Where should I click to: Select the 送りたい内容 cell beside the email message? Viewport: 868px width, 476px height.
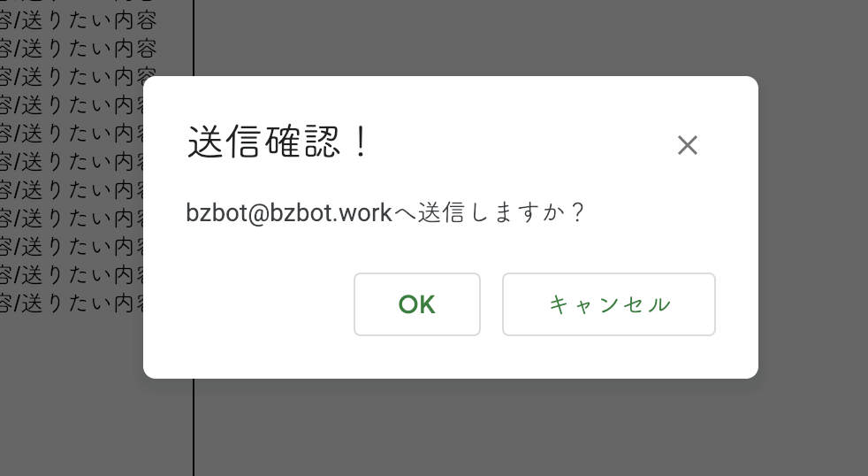[72, 219]
